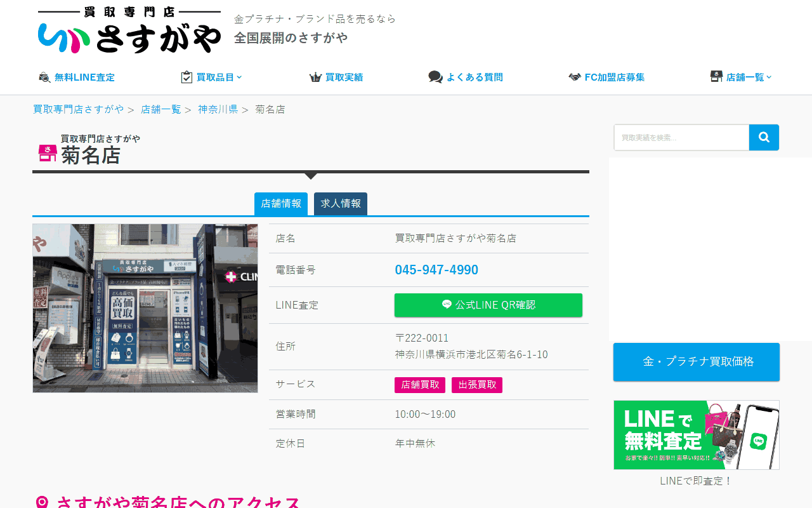This screenshot has height=508, width=812.
Task: Click the FC加盟店募集 handshake icon
Action: pos(575,77)
